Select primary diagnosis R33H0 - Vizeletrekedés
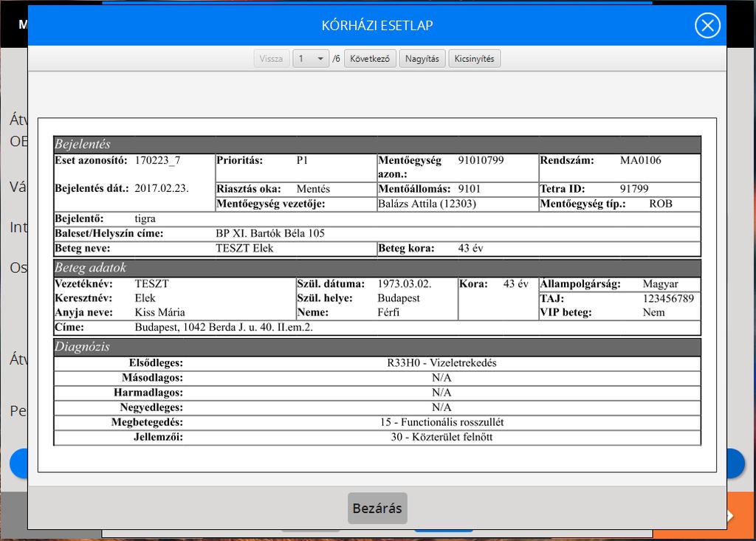 click(x=441, y=363)
